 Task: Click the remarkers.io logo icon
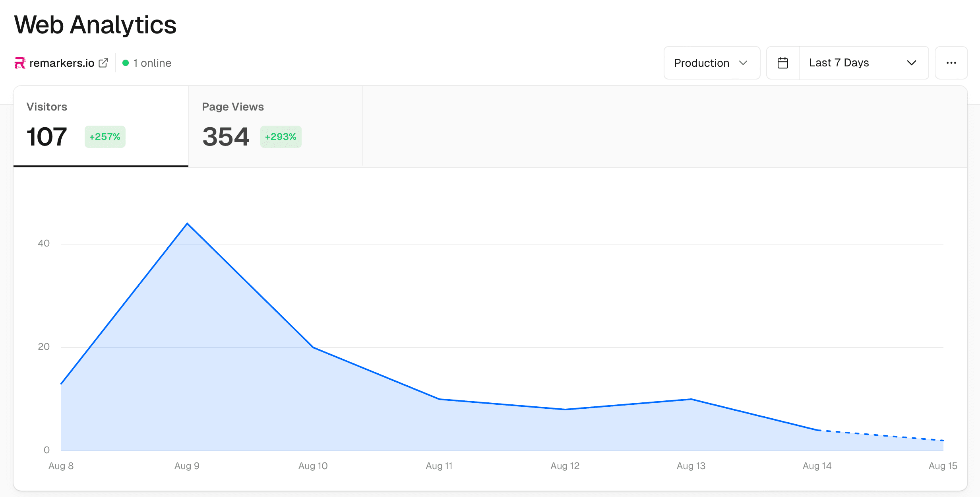19,63
